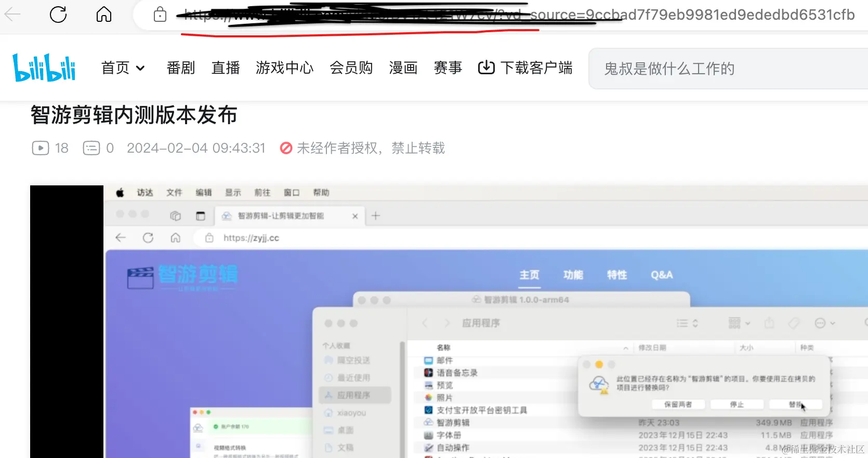This screenshot has width=868, height=458.
Task: Open the 游戏中心 navigation link
Action: [x=285, y=68]
